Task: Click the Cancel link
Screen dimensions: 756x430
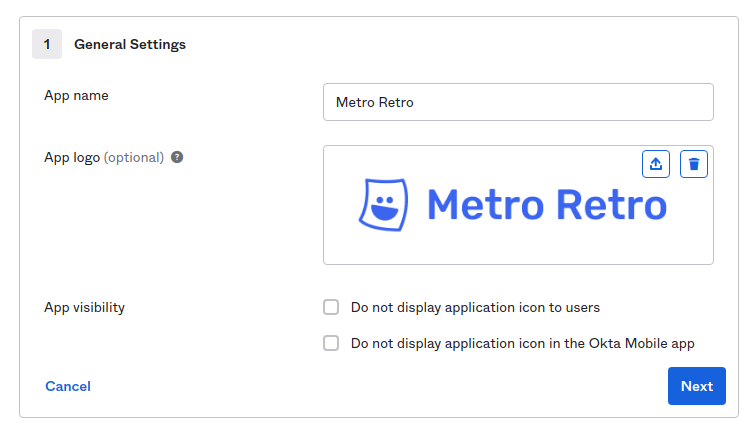Action: point(68,386)
